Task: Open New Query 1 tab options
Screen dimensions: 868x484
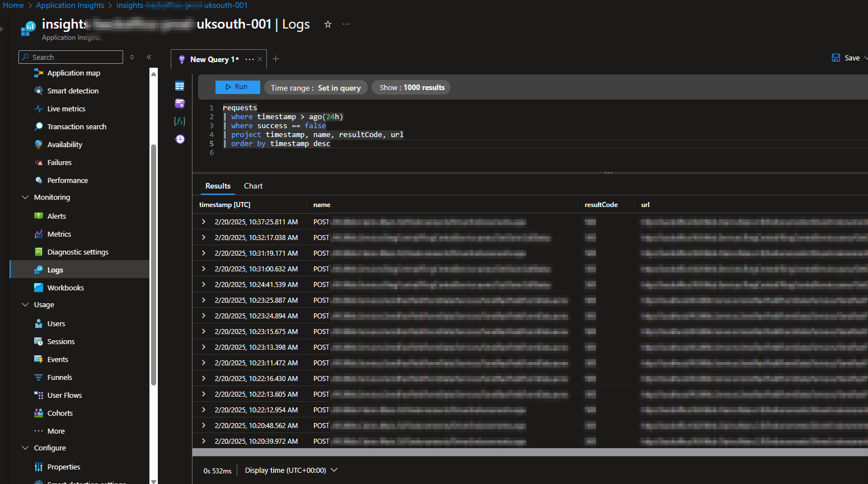Action: coord(250,59)
